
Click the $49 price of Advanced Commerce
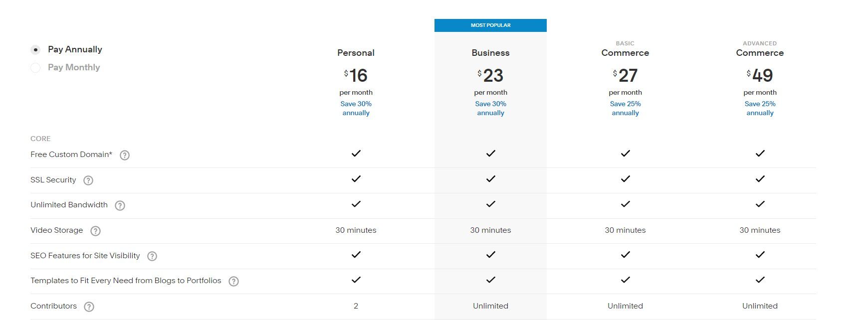coord(760,76)
